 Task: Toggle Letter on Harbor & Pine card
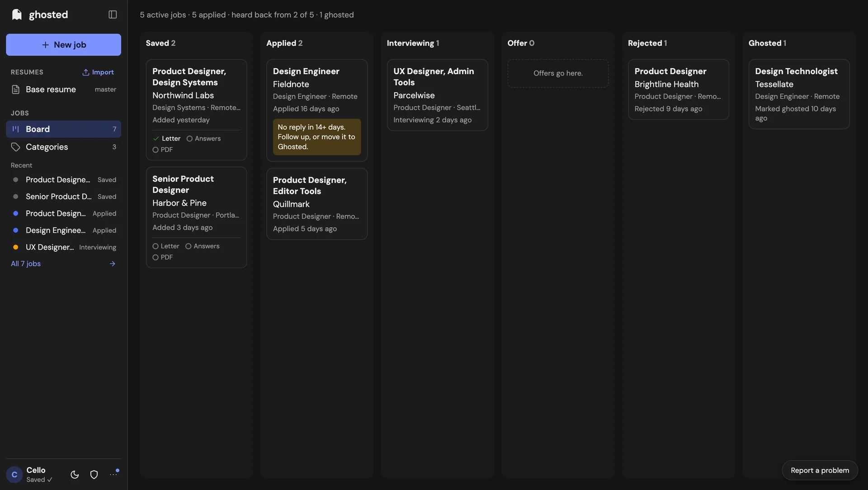click(166, 246)
